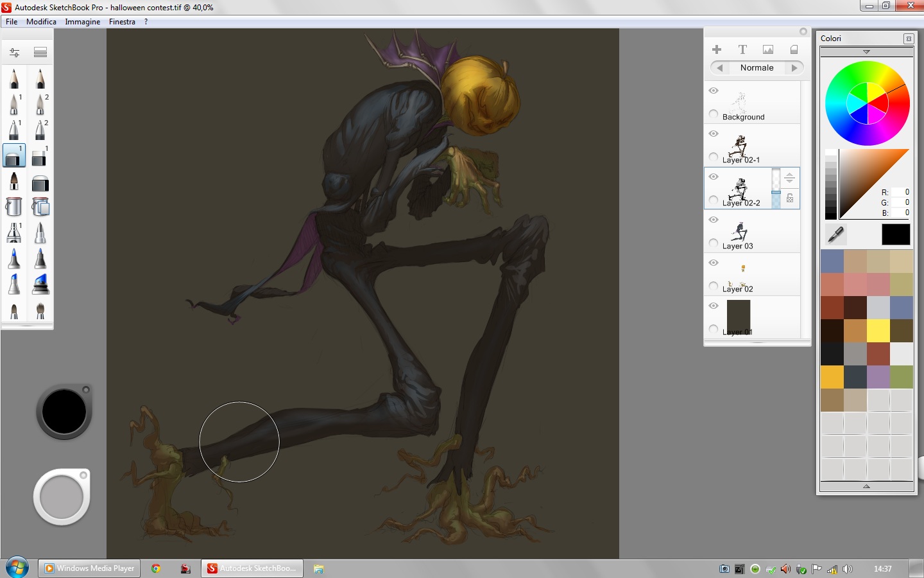Open the Immagine menu
The image size is (924, 578).
pyautogui.click(x=82, y=22)
